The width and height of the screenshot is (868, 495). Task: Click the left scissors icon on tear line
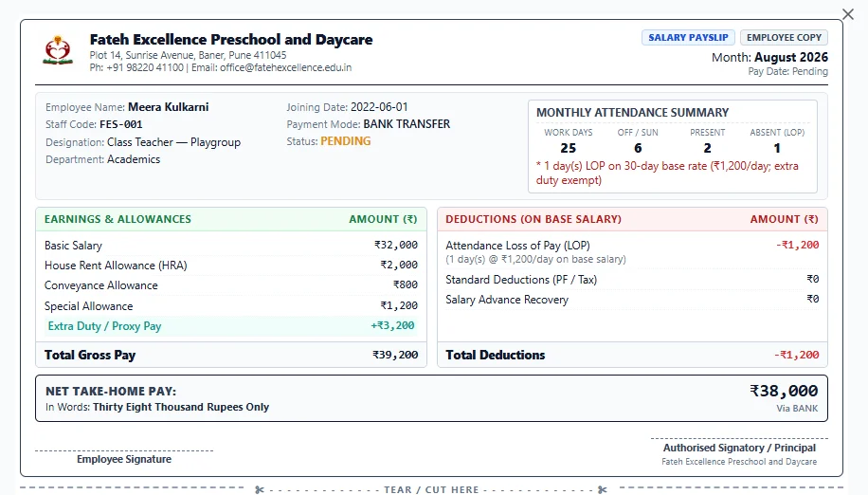click(259, 490)
